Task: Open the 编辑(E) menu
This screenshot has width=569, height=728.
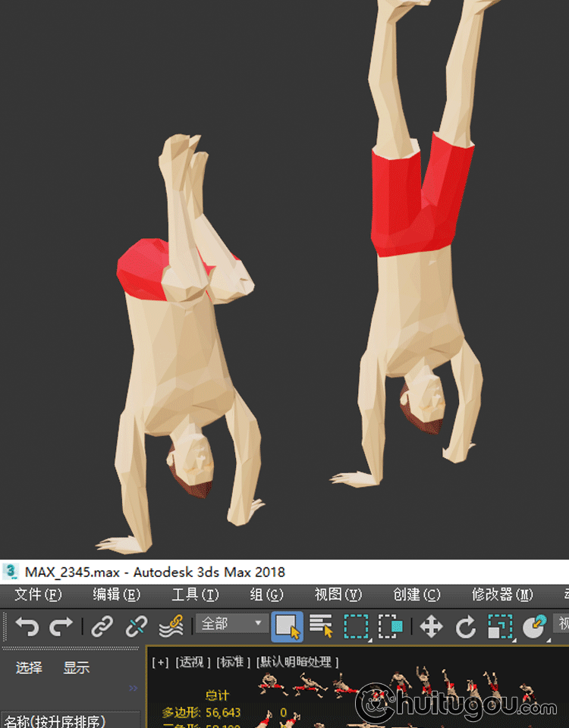Action: [x=117, y=595]
